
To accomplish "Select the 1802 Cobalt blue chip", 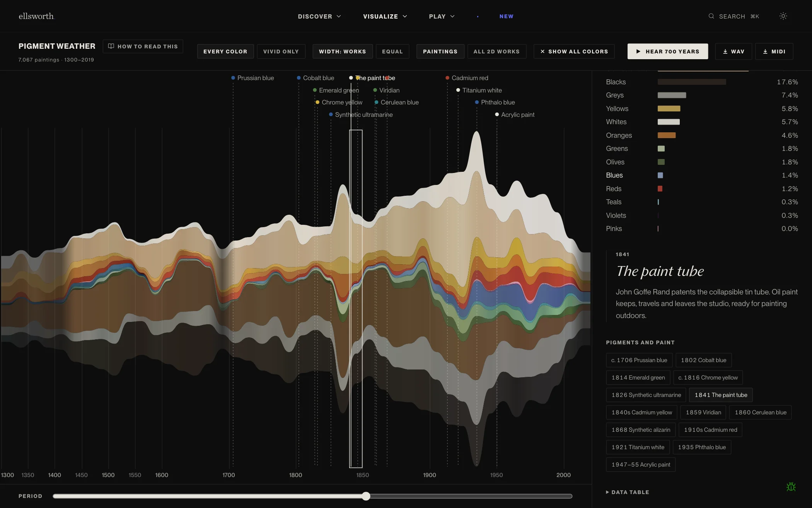I will coord(703,360).
